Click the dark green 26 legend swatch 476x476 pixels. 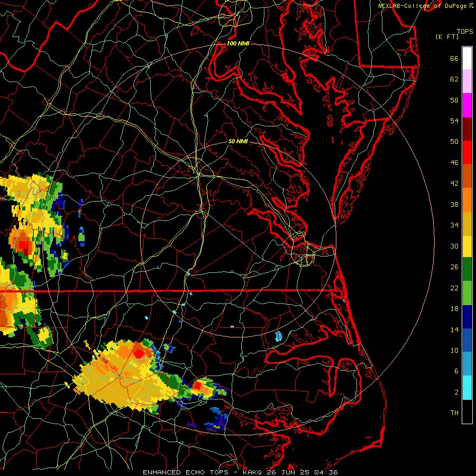coord(467,269)
